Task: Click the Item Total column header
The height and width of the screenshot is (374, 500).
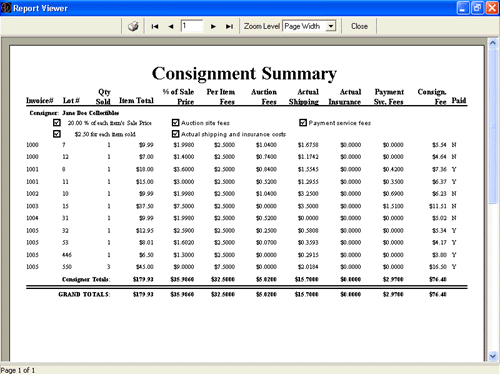Action: click(x=136, y=100)
